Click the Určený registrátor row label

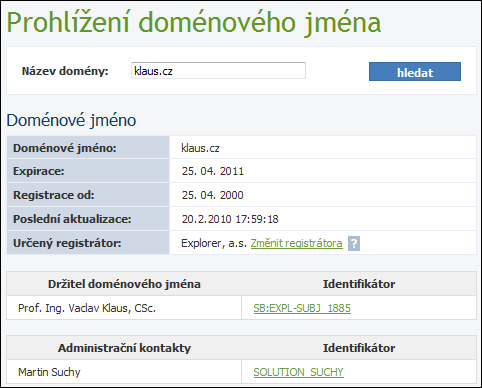click(x=67, y=243)
